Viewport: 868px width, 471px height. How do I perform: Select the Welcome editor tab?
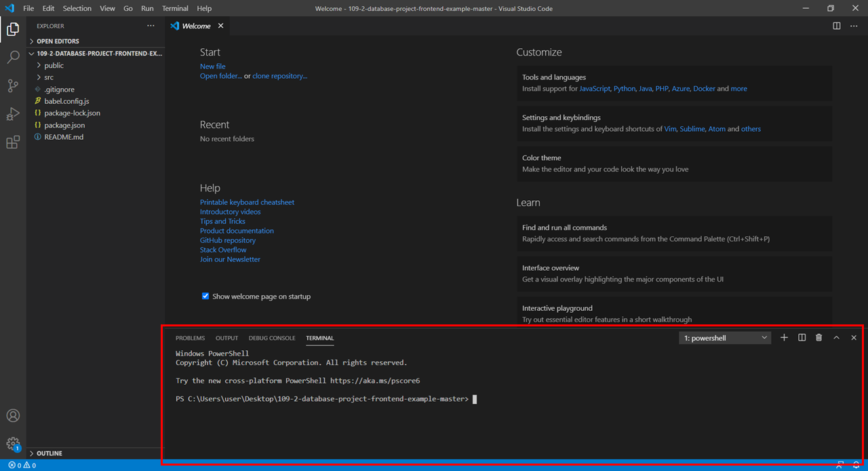click(x=196, y=26)
